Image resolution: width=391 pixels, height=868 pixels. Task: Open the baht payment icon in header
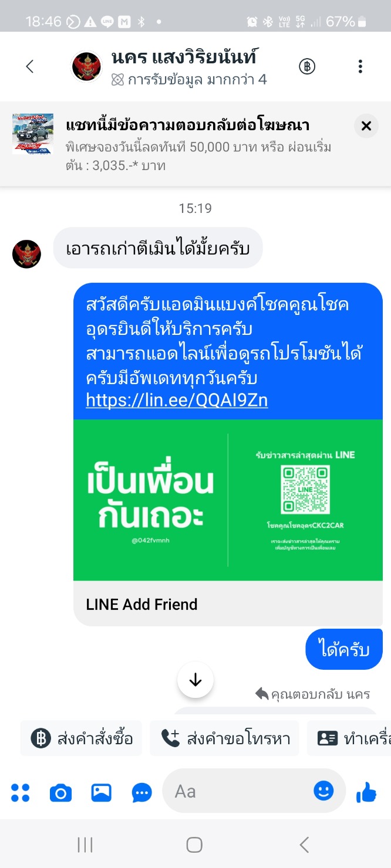coord(307,67)
